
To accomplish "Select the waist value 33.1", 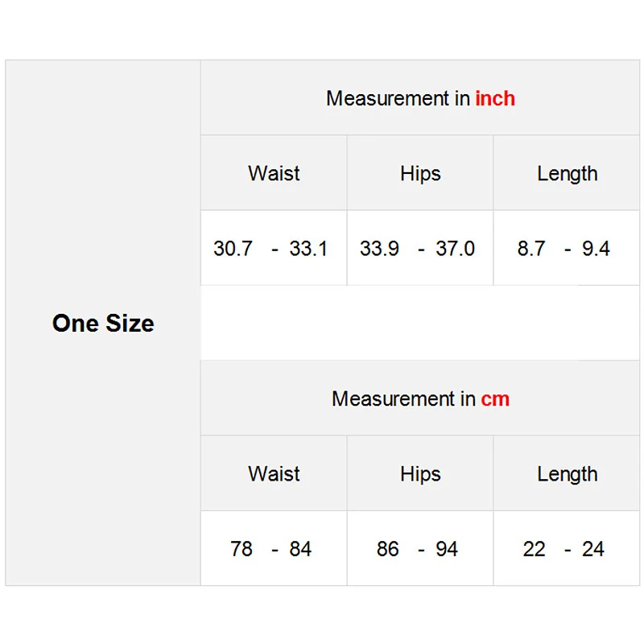I will tap(308, 249).
